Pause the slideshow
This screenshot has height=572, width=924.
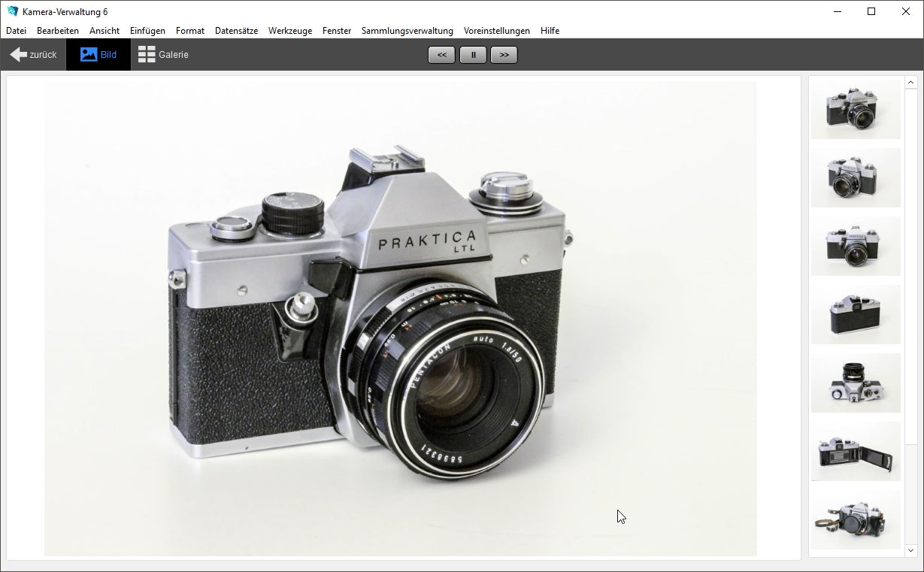473,55
